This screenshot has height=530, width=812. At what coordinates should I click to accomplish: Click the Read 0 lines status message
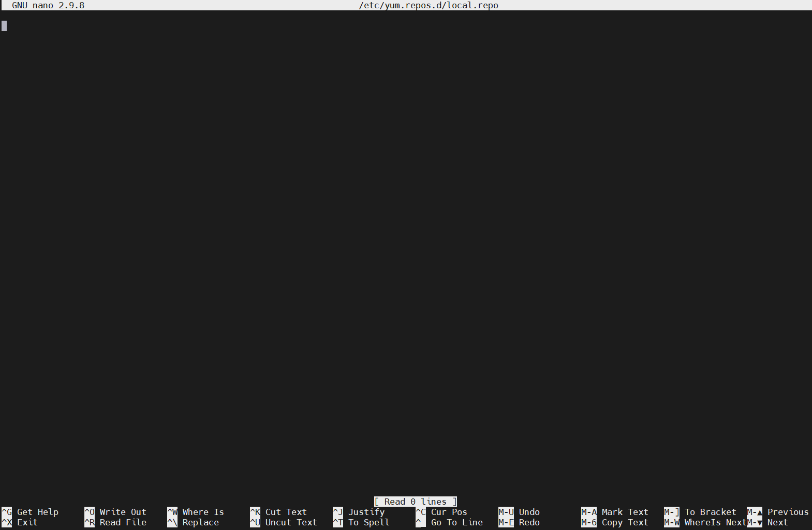(x=416, y=502)
